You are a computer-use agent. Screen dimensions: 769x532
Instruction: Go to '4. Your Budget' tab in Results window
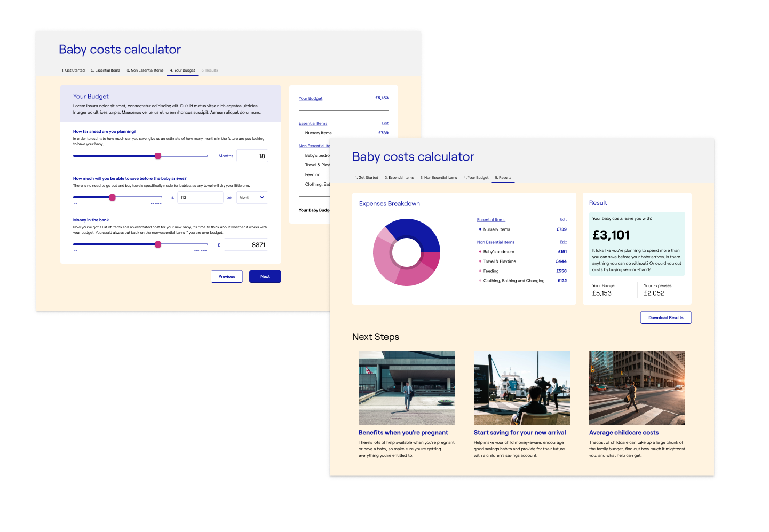(476, 178)
